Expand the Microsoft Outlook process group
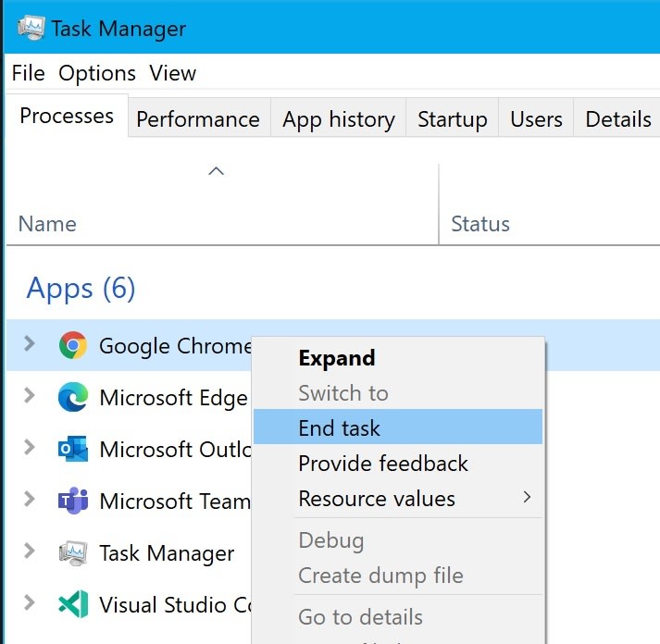 [x=29, y=447]
